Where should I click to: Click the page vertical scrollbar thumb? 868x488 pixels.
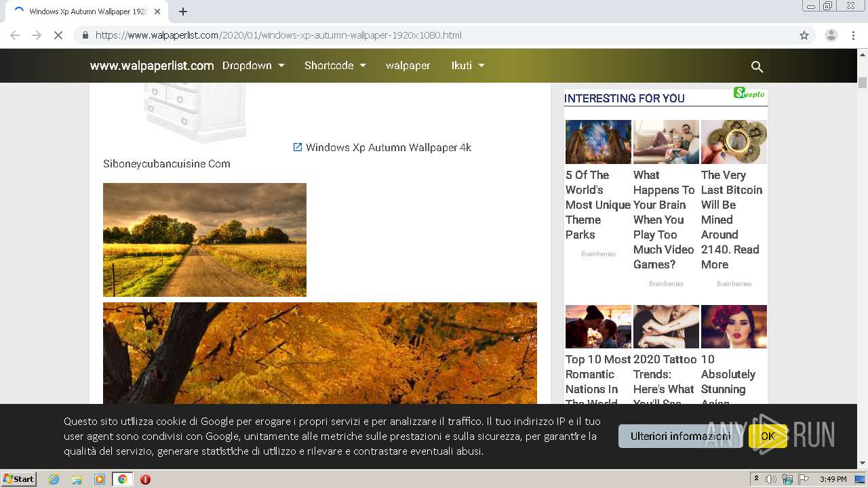(x=863, y=83)
